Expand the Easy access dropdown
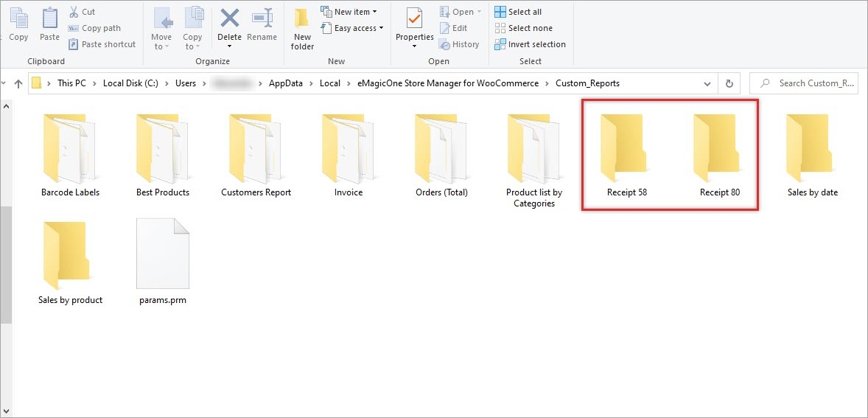Image resolution: width=868 pixels, height=418 pixels. [352, 28]
